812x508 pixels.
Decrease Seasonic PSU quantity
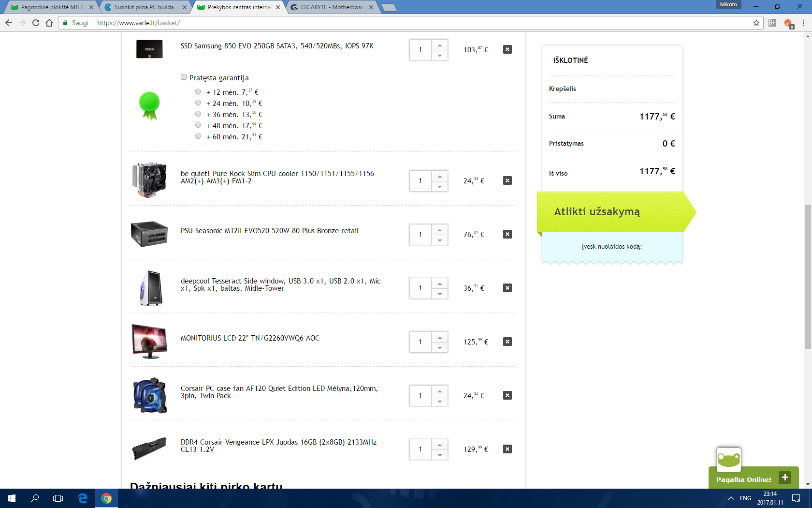(439, 240)
